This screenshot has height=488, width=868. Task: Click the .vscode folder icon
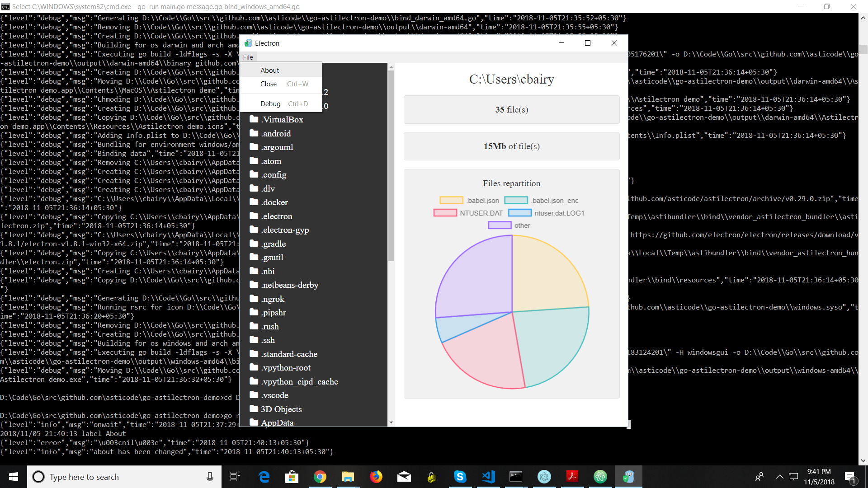[x=254, y=395]
